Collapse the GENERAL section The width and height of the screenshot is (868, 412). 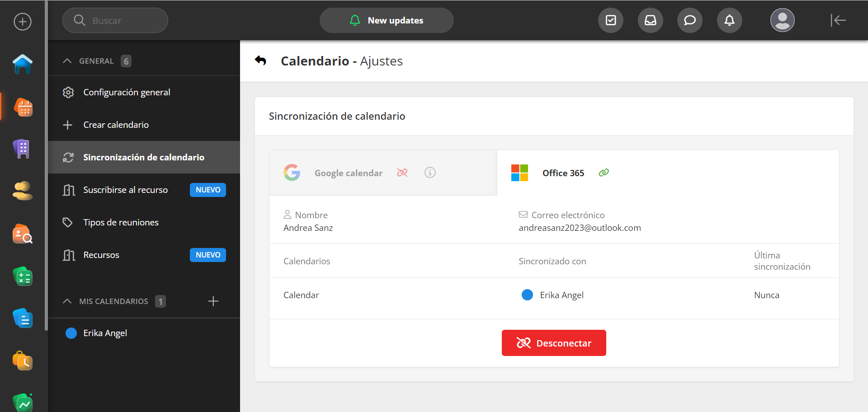pyautogui.click(x=67, y=61)
